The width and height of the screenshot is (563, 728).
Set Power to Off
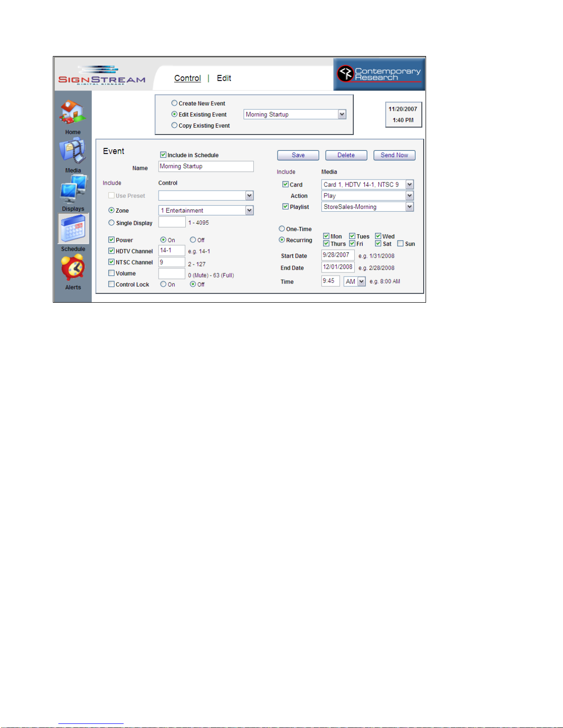click(x=193, y=240)
